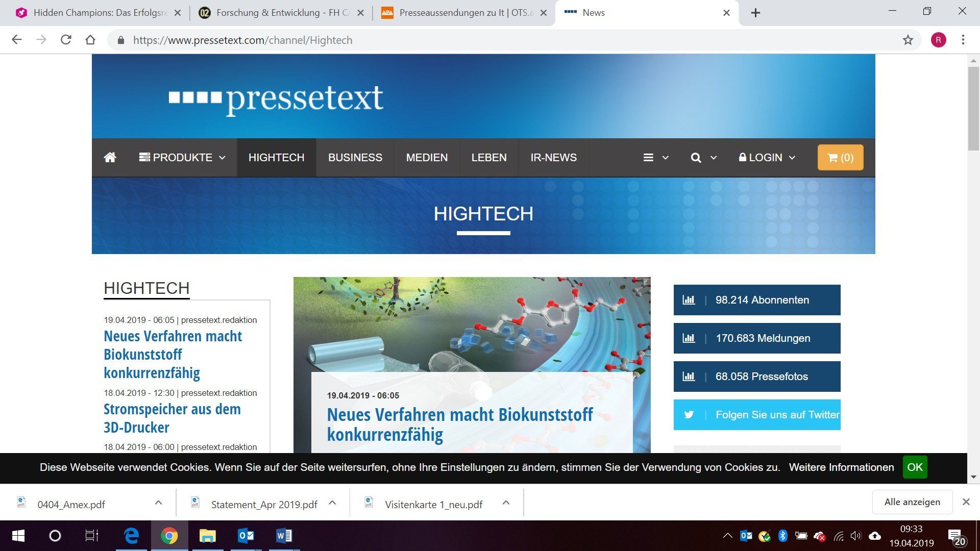Expand options for 0404_Amex.pdf download

[158, 503]
